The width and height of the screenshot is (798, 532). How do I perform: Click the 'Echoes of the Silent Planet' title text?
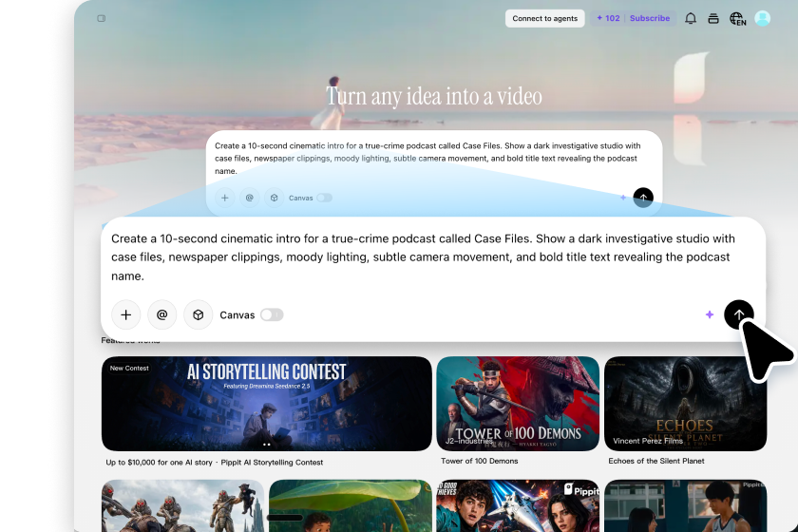pyautogui.click(x=656, y=461)
